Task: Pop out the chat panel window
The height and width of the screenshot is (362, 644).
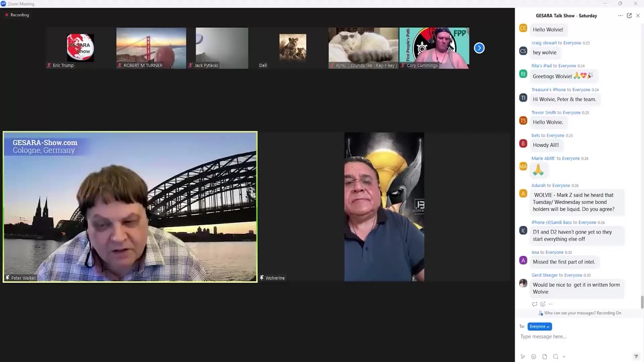Action: [x=629, y=16]
